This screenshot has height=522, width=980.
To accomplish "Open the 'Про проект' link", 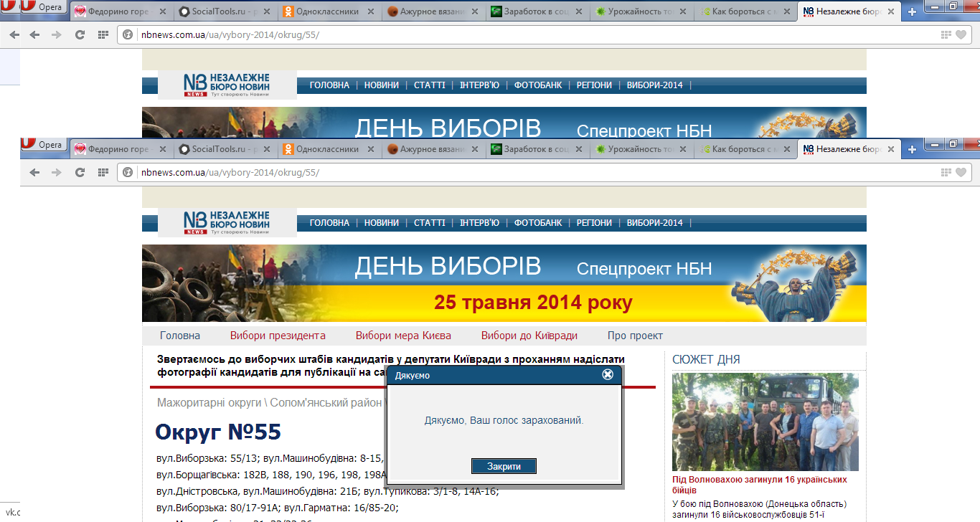I will [635, 336].
